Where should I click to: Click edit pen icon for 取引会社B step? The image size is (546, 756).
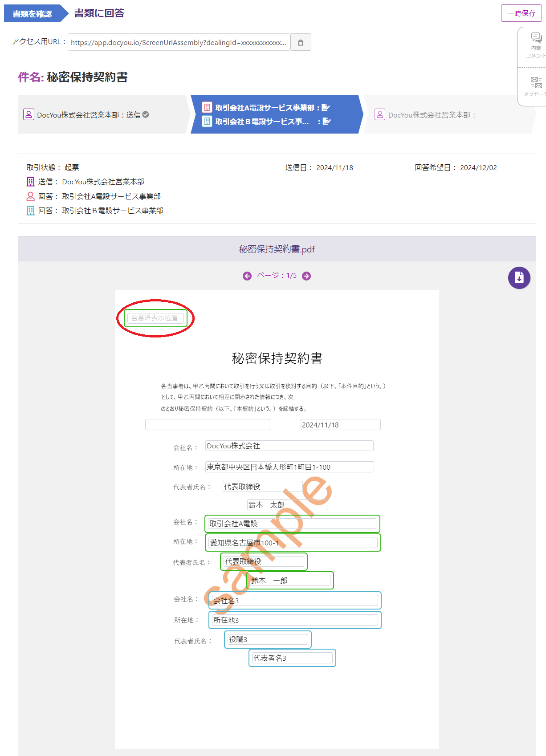(x=326, y=121)
